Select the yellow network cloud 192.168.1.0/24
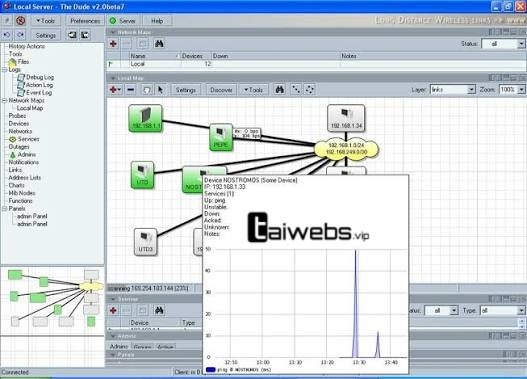 347,149
